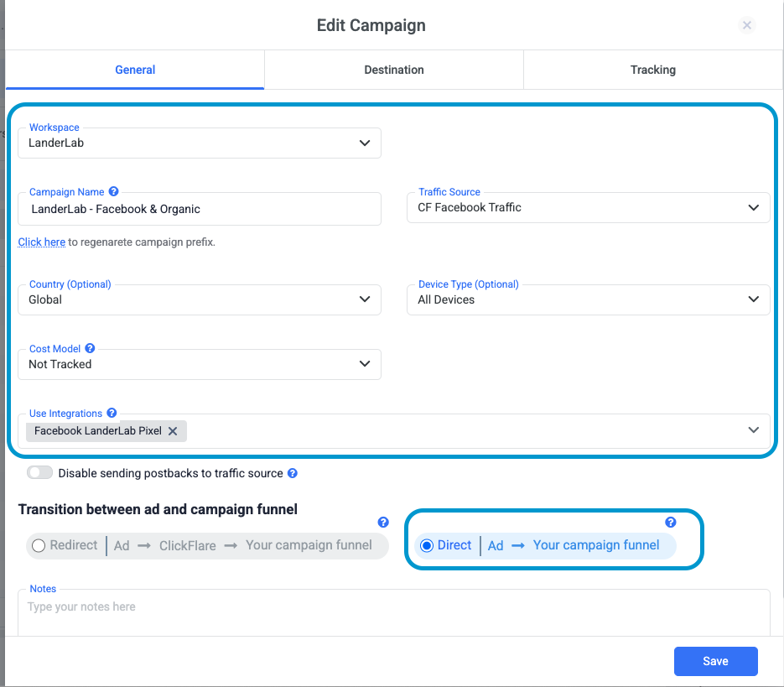
Task: Save the campaign
Action: (715, 661)
